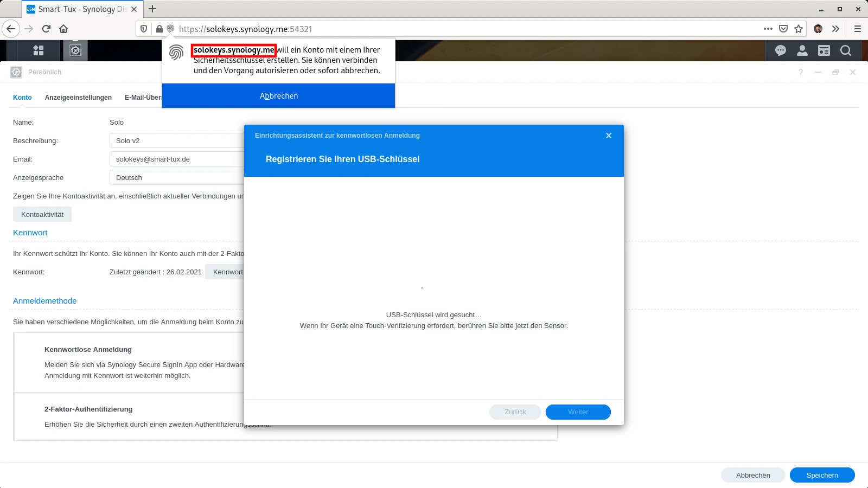Screen dimensions: 868x488
Task: Click 'USB-Schlüssel wird gesucht…' status text
Action: [x=434, y=314]
